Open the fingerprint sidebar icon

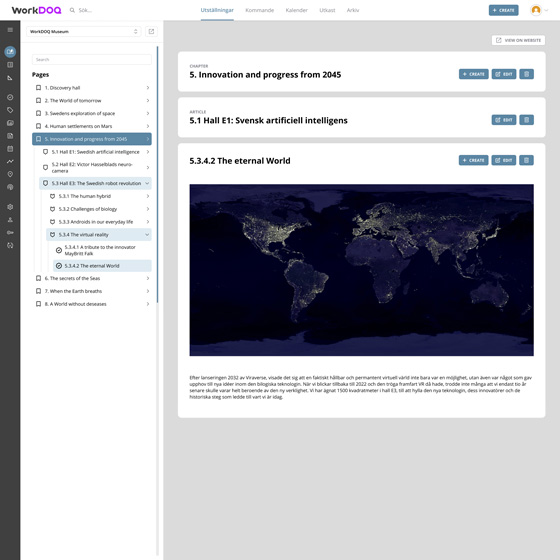10,187
